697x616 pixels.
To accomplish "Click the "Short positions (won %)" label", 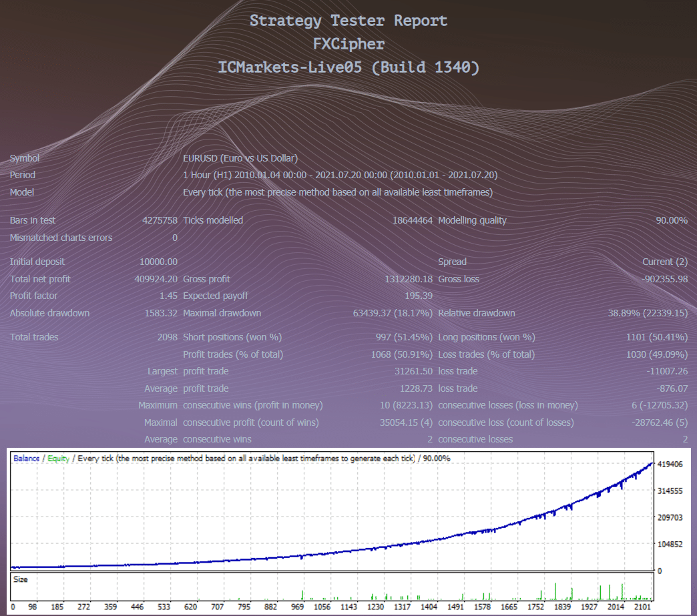I will pos(232,337).
